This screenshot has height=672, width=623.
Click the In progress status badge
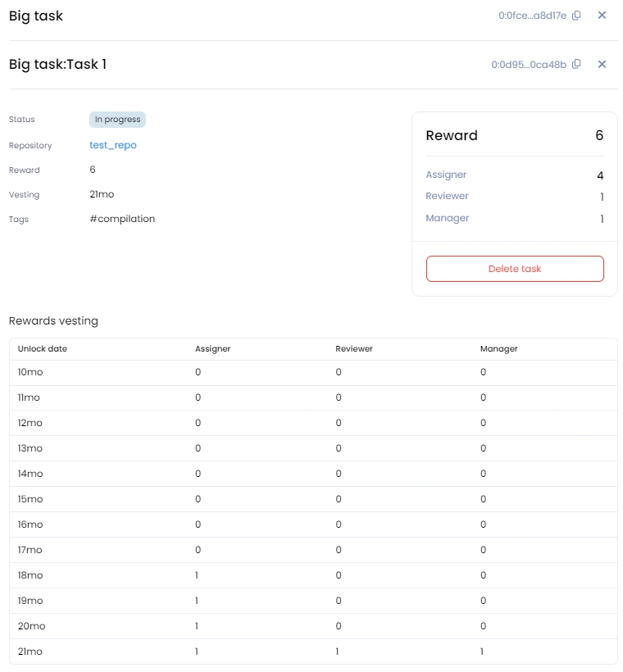(x=117, y=120)
